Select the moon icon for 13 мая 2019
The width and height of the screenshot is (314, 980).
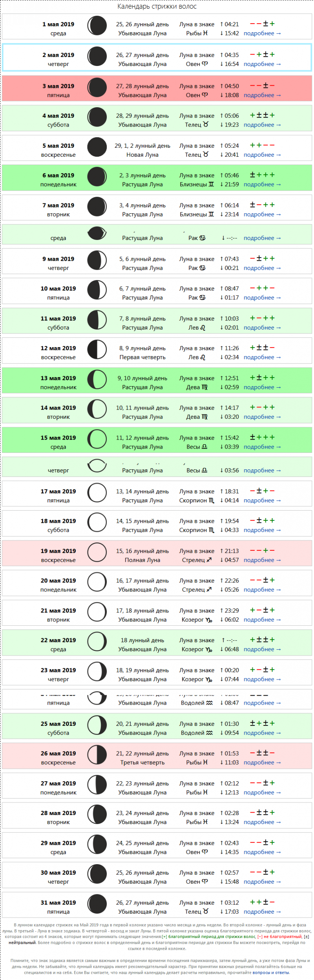97,380
